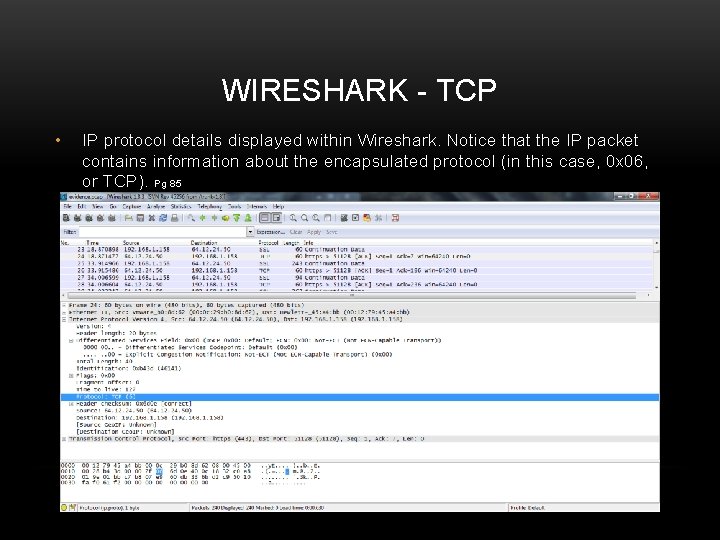Click the Destination column header
Image resolution: width=720 pixels, height=540 pixels.
coord(204,242)
